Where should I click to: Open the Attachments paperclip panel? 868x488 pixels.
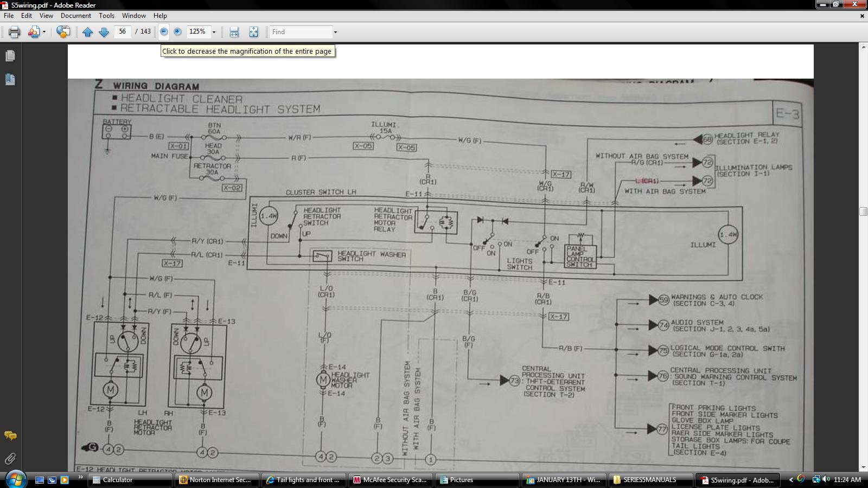(x=10, y=459)
